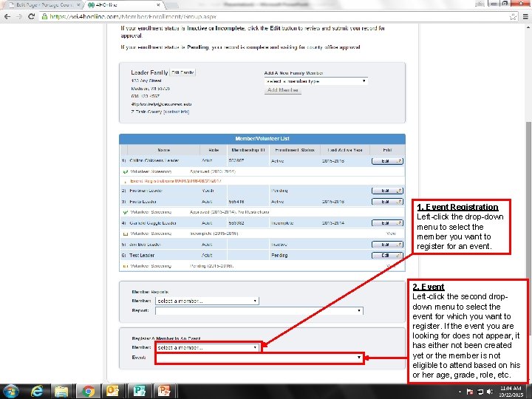The width and height of the screenshot is (532, 399).
Task: Open the event registration Member dropdown
Action: pos(207,347)
